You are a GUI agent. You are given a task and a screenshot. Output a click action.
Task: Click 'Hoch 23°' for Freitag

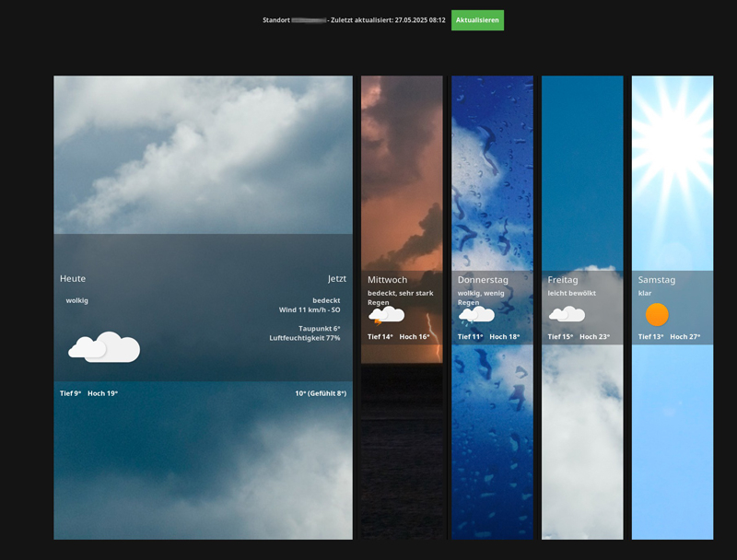(594, 336)
